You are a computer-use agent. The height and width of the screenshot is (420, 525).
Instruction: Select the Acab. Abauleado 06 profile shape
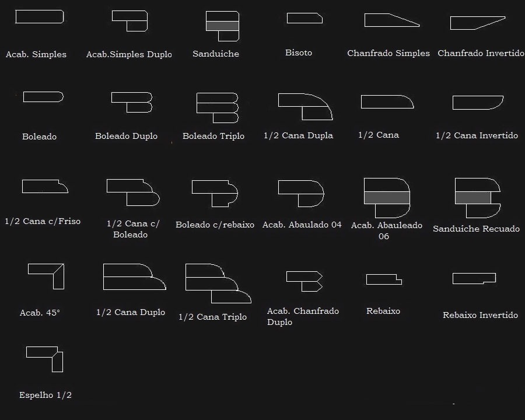pyautogui.click(x=387, y=198)
